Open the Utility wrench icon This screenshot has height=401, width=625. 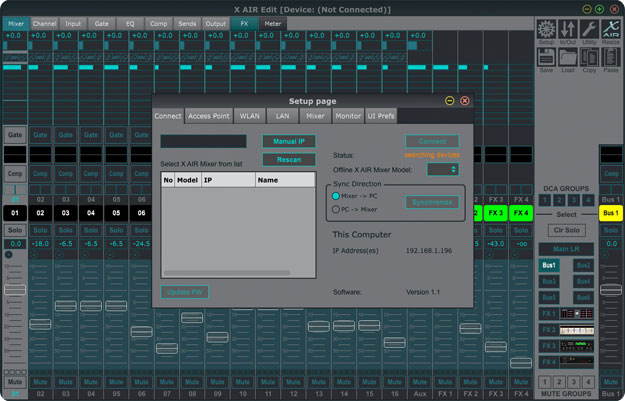tap(589, 29)
